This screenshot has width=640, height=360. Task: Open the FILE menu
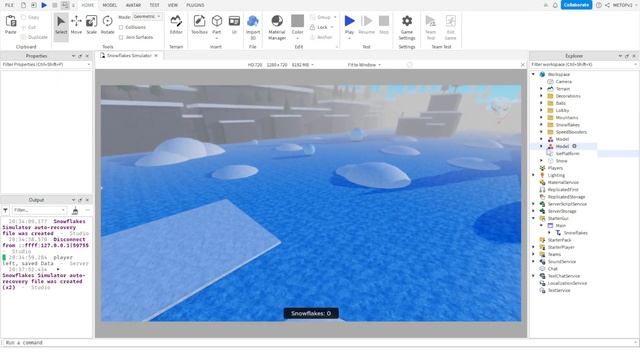[x=9, y=5]
